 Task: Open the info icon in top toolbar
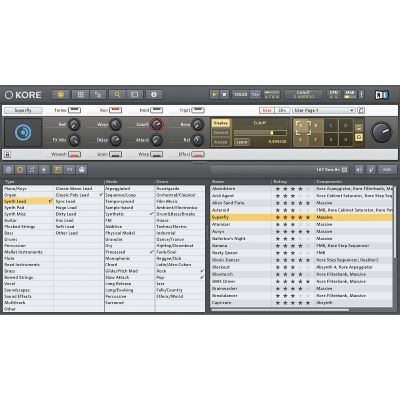click(x=154, y=95)
